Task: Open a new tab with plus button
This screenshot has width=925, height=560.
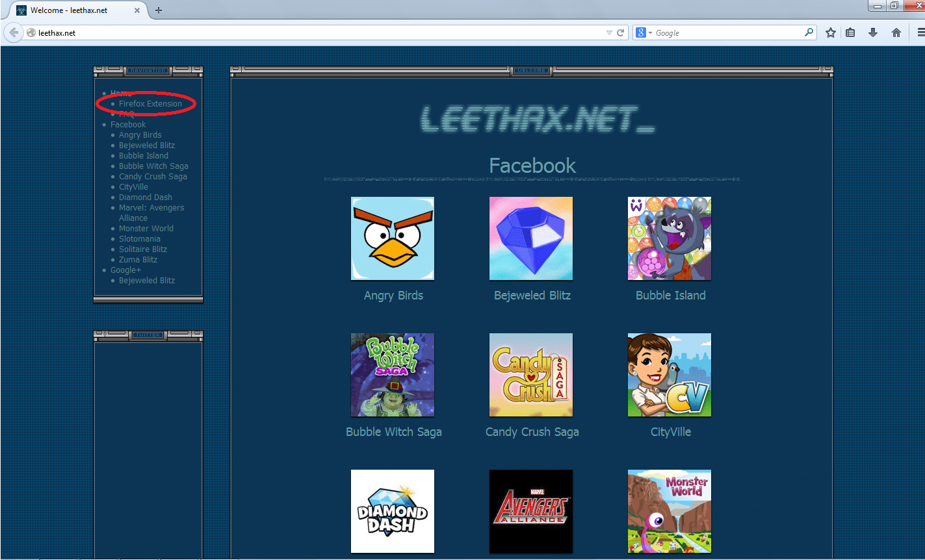Action: 159,10
